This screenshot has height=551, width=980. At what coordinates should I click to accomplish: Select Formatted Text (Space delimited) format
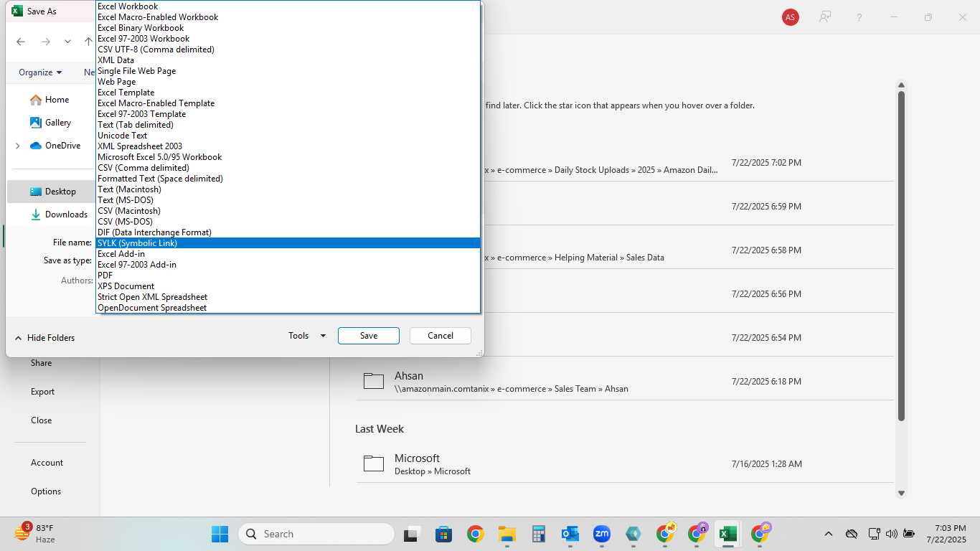pyautogui.click(x=288, y=179)
